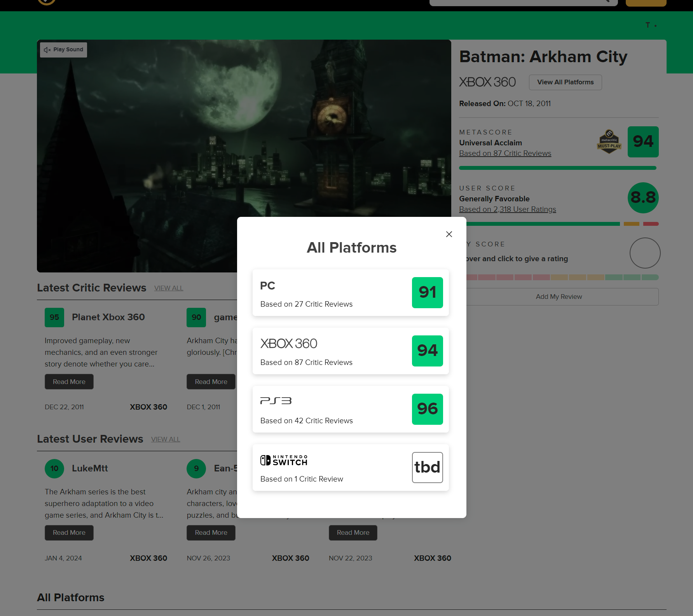The image size is (693, 616).
Task: Click the Metascore 94 box in sidebar
Action: tap(643, 142)
